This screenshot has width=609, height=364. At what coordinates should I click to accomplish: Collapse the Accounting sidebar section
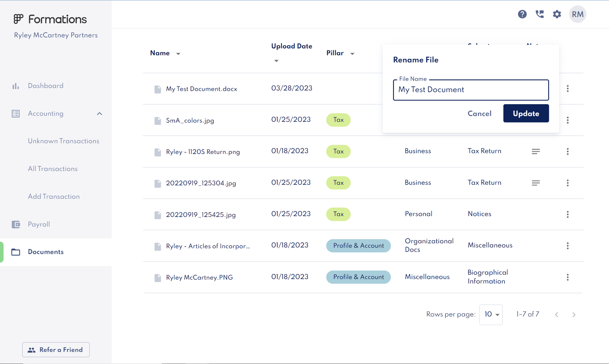99,114
